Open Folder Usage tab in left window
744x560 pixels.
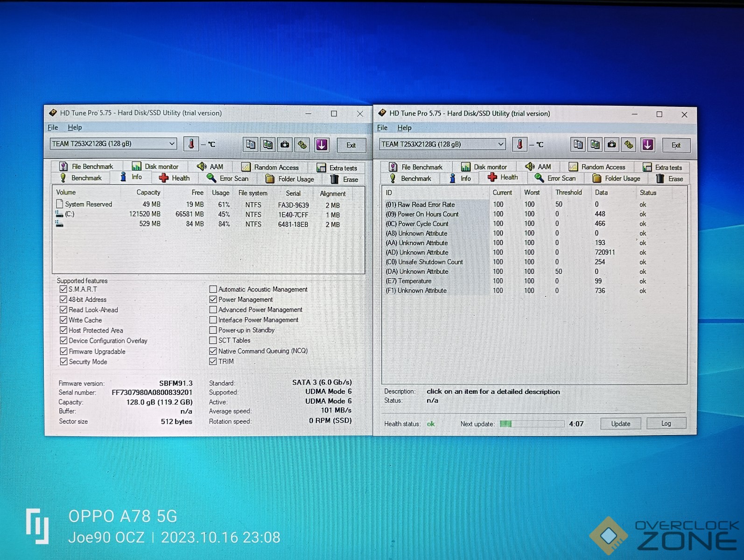tap(290, 179)
